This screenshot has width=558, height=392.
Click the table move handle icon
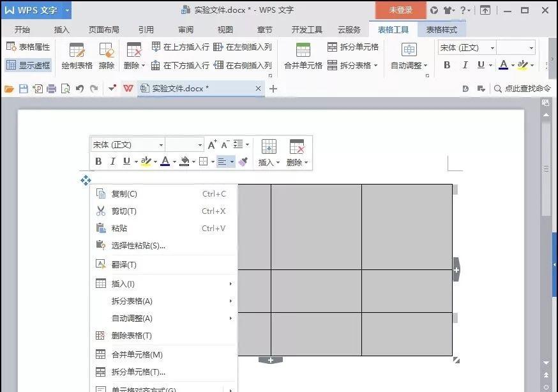[x=86, y=181]
